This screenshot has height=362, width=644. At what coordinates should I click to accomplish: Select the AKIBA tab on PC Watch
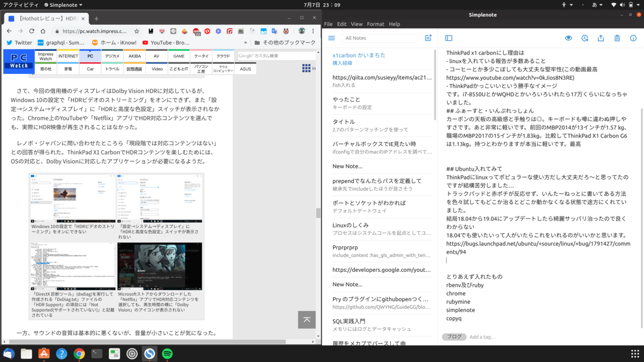click(135, 56)
